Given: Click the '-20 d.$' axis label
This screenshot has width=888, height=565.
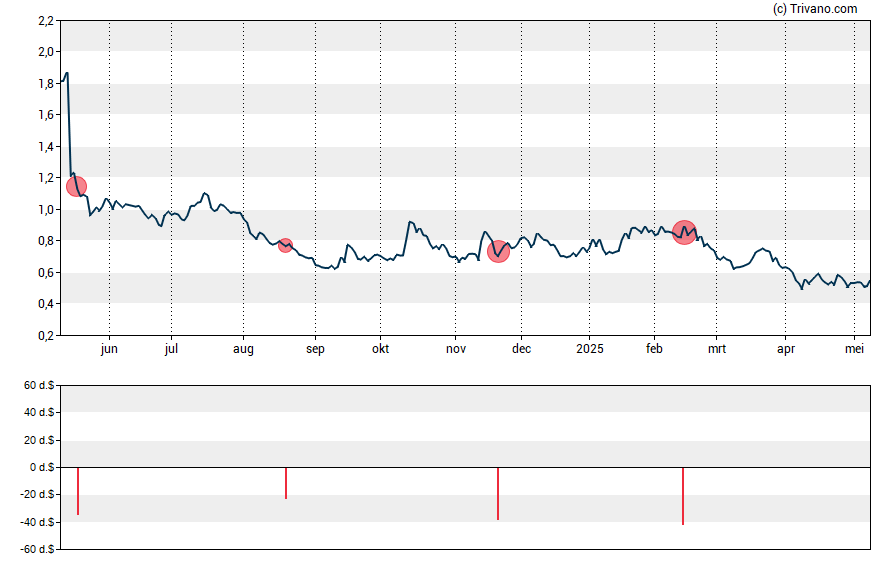Looking at the screenshot, I should pos(37,494).
